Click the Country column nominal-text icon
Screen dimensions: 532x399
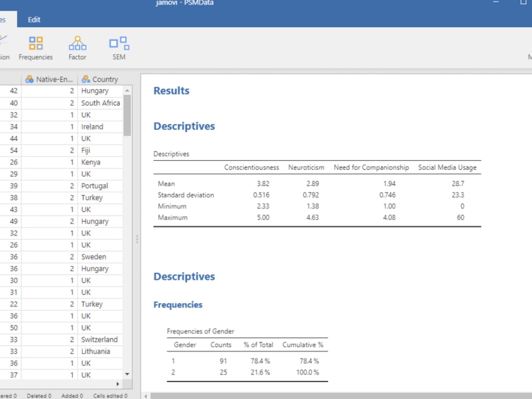point(86,79)
